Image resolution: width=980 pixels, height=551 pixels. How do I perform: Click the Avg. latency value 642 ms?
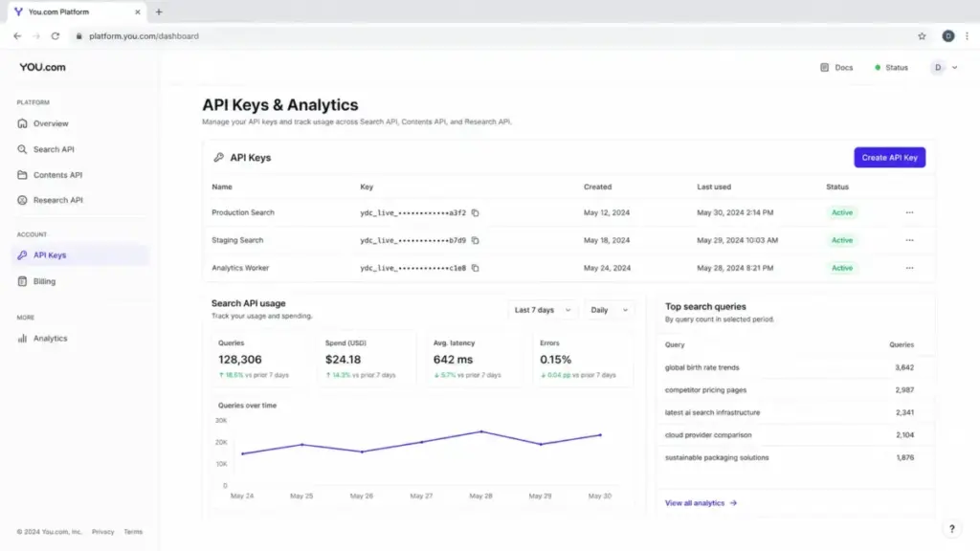click(453, 360)
